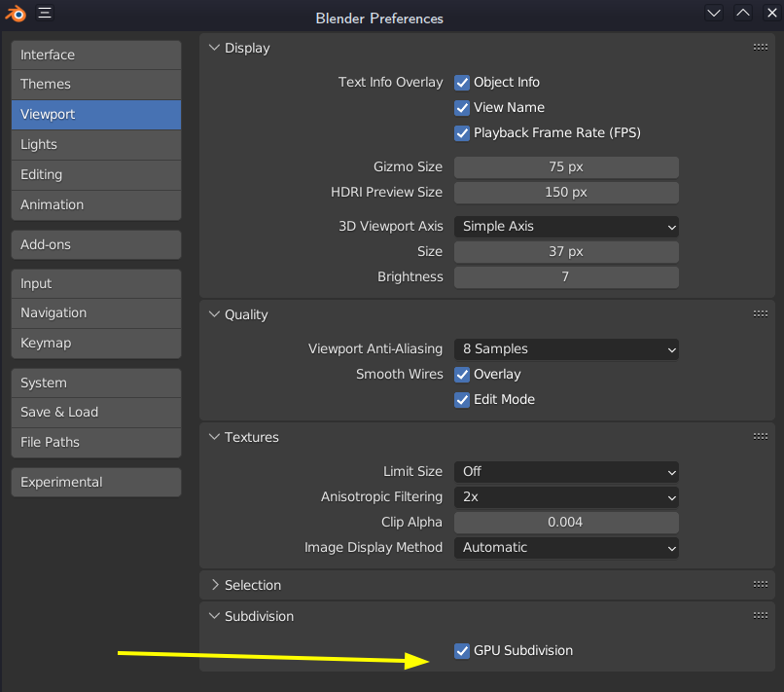Collapse the Display panel
Viewport: 784px width, 692px height.
215,48
